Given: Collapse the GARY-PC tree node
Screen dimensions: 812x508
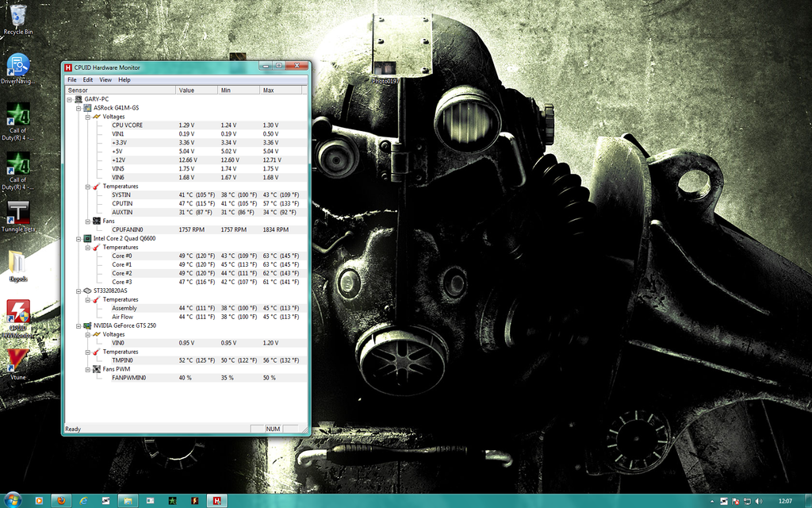Looking at the screenshot, I should (x=69, y=99).
